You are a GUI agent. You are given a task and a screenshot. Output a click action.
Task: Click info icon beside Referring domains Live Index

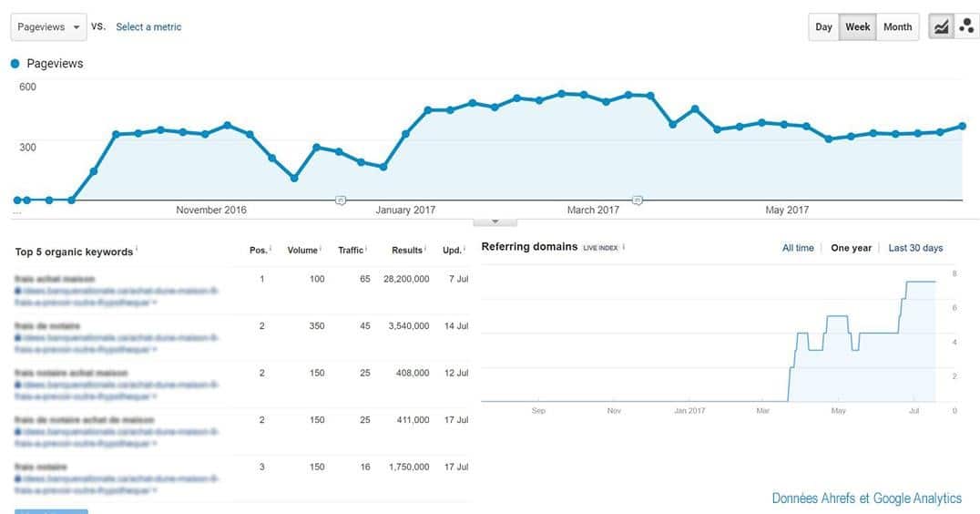[624, 247]
